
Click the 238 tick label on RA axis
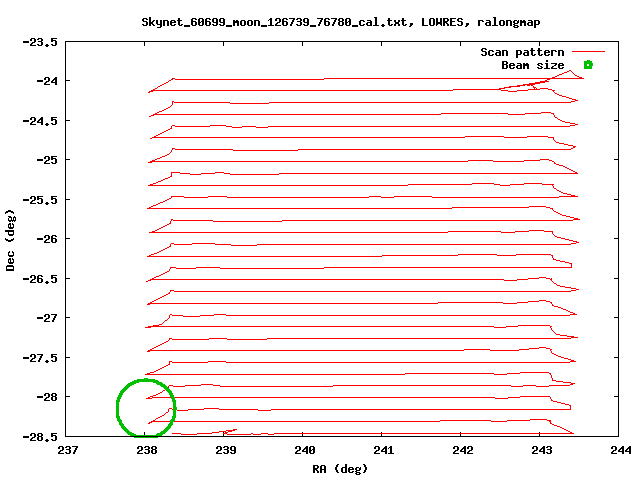click(x=147, y=451)
